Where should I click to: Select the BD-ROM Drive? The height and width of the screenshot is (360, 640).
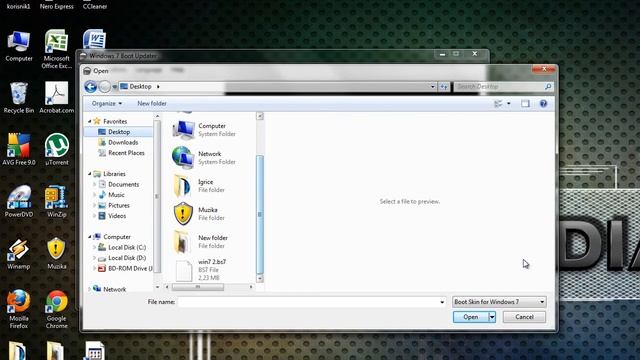click(125, 269)
